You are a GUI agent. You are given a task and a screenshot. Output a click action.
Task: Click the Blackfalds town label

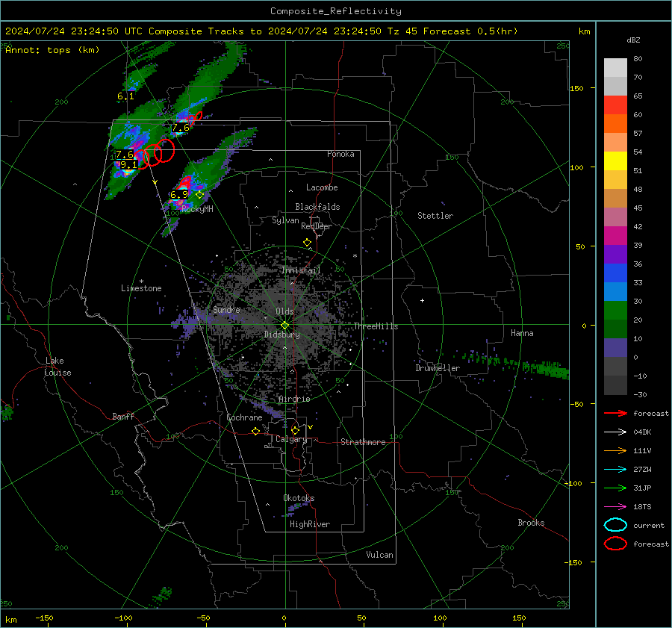[x=317, y=207]
